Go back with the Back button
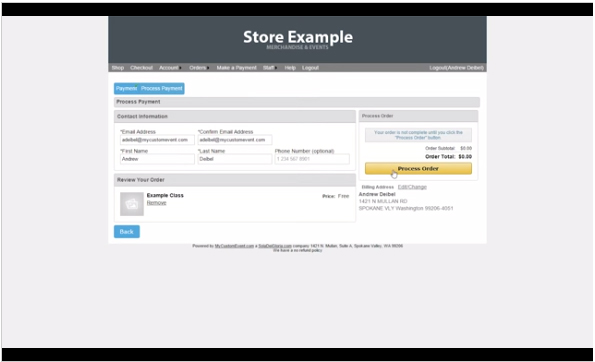Viewport: 595px width, 362px height. [127, 231]
